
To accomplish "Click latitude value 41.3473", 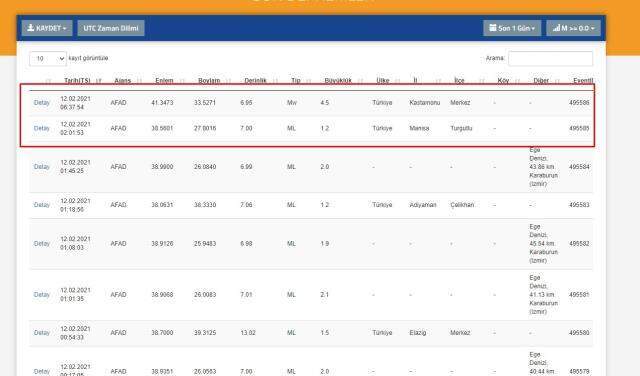I will coord(162,103).
